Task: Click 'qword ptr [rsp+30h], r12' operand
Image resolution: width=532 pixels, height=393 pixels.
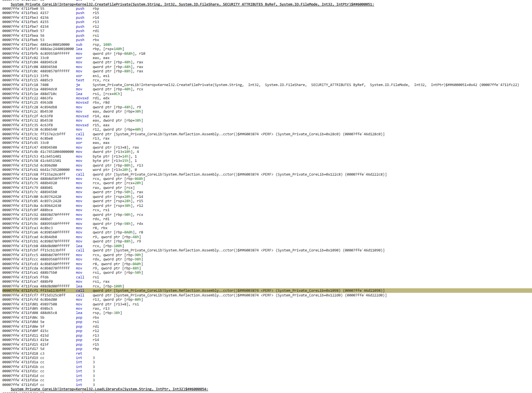Action: (x=118, y=206)
